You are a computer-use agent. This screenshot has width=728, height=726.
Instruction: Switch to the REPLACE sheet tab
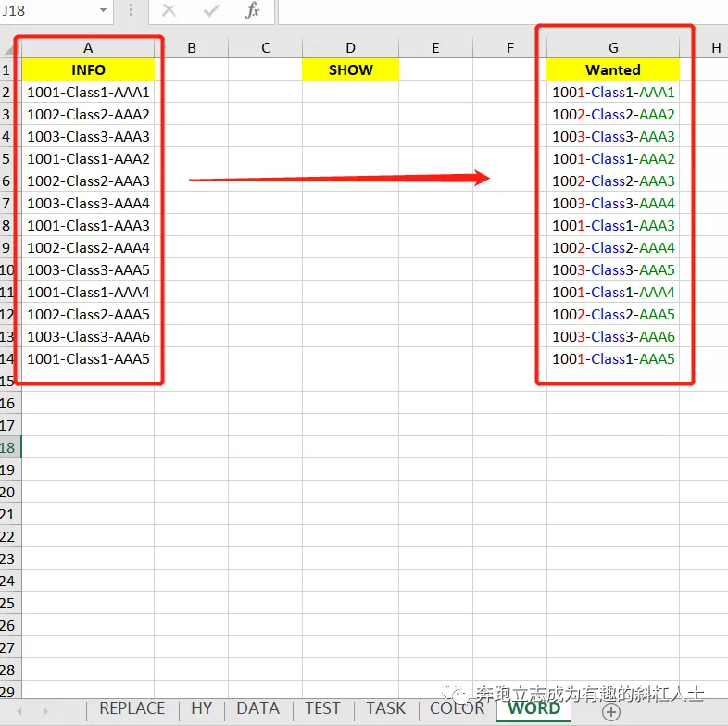coord(132,708)
